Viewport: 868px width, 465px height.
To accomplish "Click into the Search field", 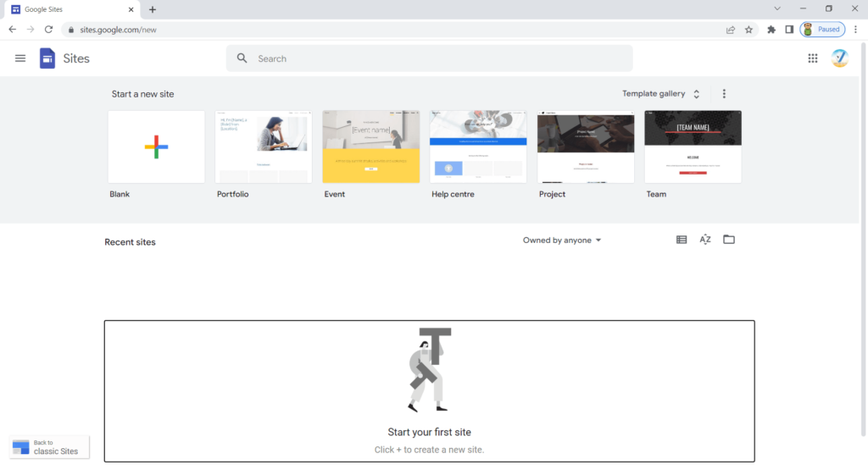I will [430, 58].
